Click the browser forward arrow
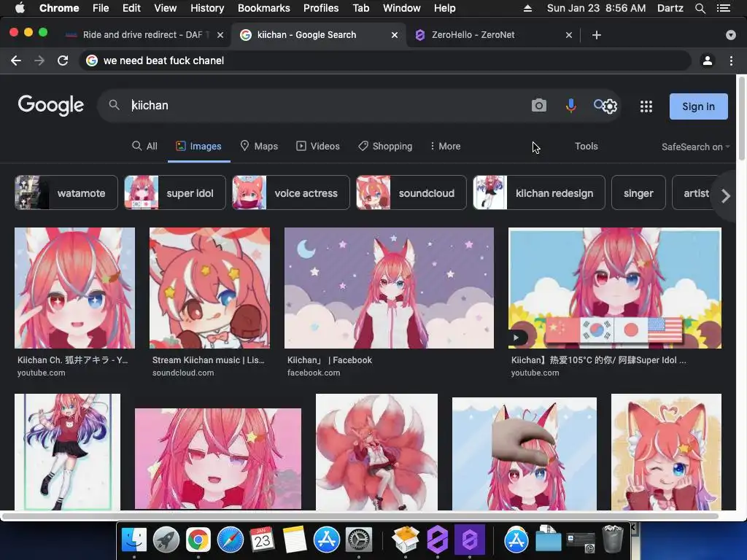This screenshot has height=560, width=747. [39, 61]
